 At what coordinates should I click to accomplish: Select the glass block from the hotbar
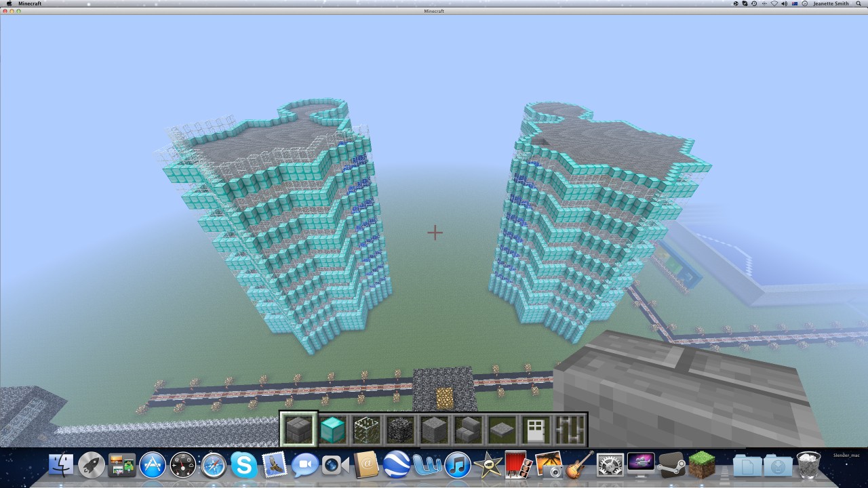pyautogui.click(x=366, y=428)
